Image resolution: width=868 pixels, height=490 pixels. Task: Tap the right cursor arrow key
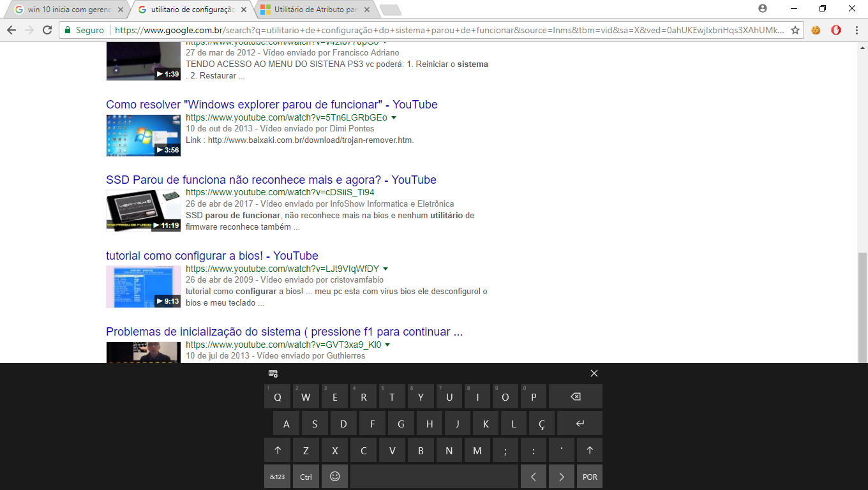pyautogui.click(x=562, y=477)
